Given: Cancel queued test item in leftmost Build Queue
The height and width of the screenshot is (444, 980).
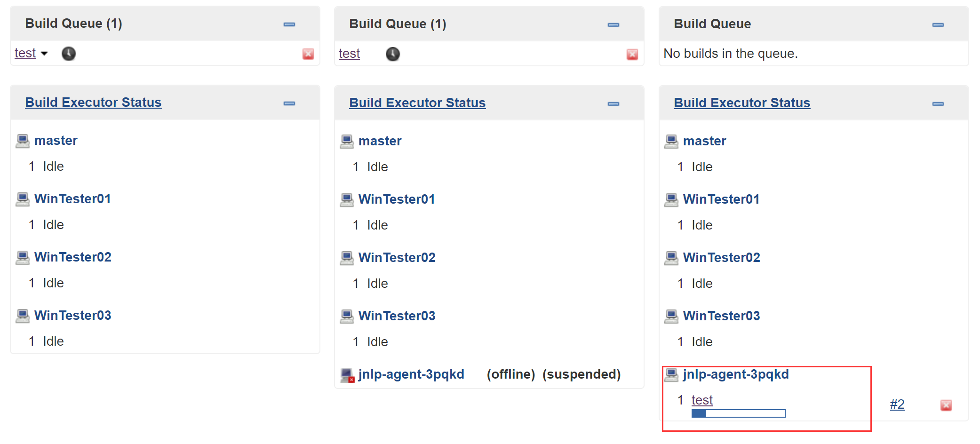Looking at the screenshot, I should click(308, 54).
